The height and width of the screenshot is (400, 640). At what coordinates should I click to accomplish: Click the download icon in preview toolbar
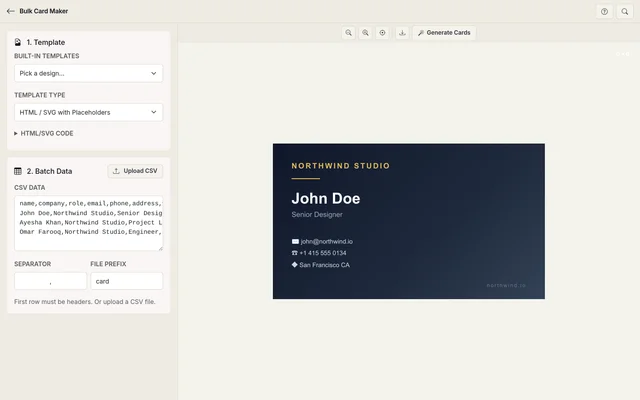[x=402, y=33]
